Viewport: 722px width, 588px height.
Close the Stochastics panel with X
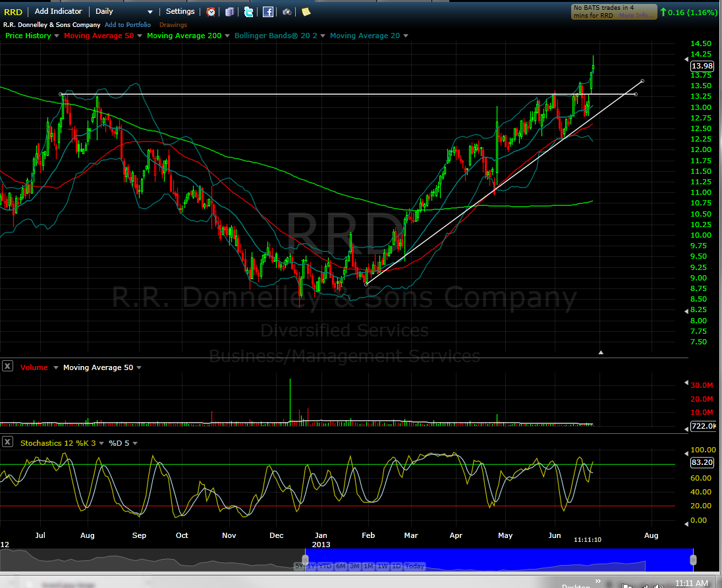coord(7,442)
